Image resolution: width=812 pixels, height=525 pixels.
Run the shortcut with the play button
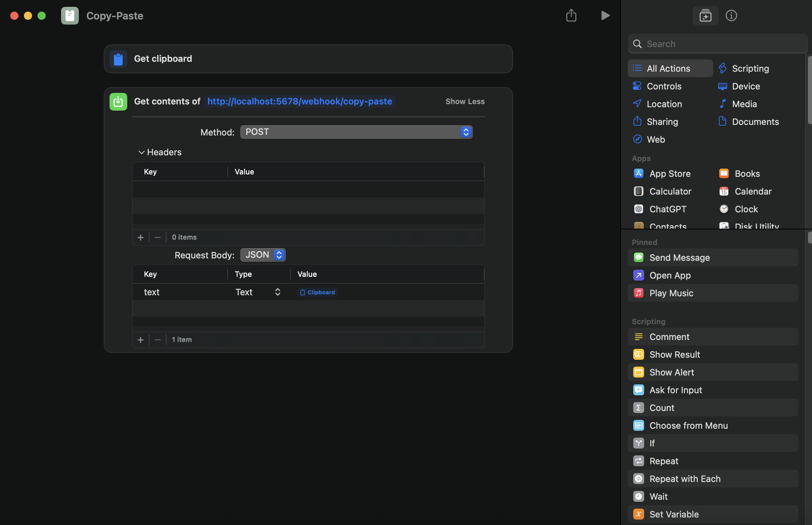[x=605, y=16]
